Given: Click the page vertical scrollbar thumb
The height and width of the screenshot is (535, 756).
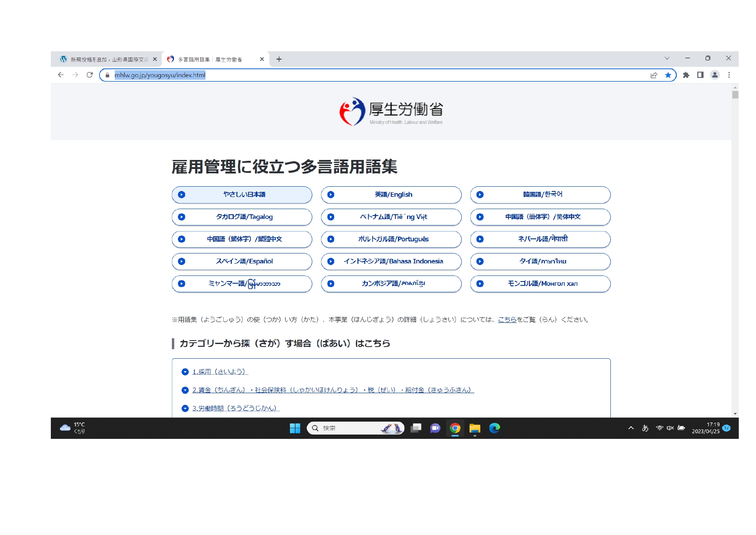Looking at the screenshot, I should 735,95.
